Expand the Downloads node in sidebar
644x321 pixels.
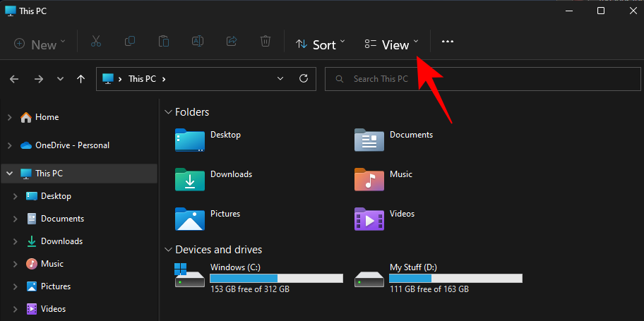pos(16,241)
